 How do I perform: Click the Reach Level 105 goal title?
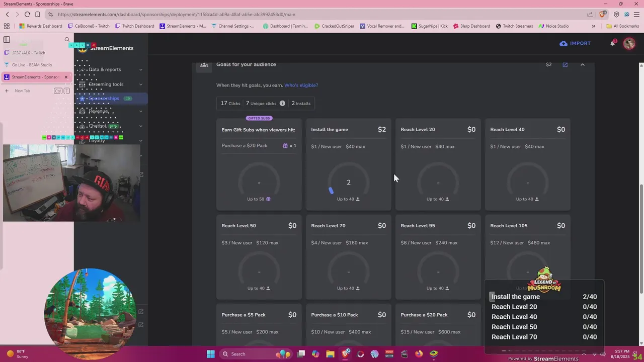click(509, 225)
